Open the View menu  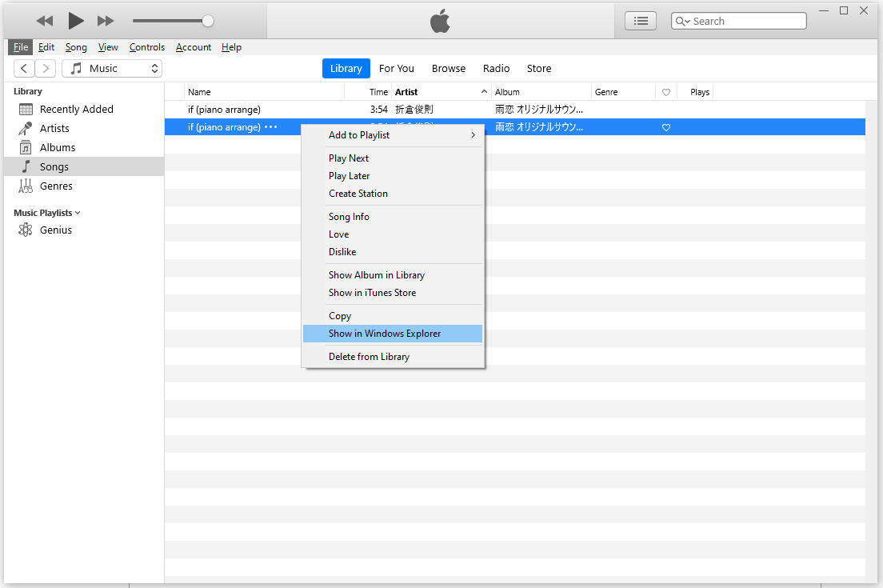point(108,47)
